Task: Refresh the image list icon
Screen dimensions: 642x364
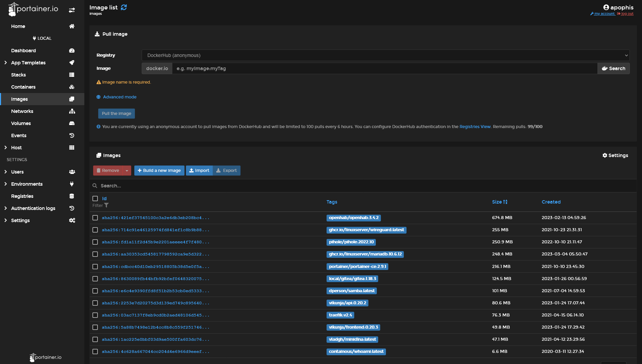Action: (124, 7)
